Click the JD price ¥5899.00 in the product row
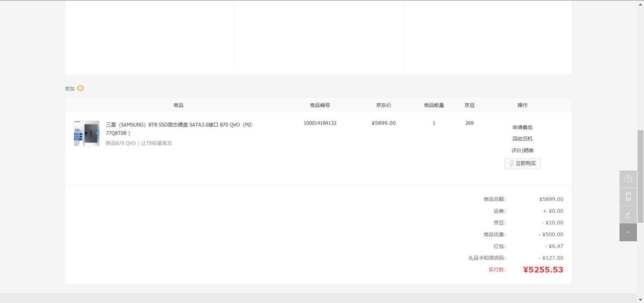This screenshot has width=644, height=303. coord(384,123)
